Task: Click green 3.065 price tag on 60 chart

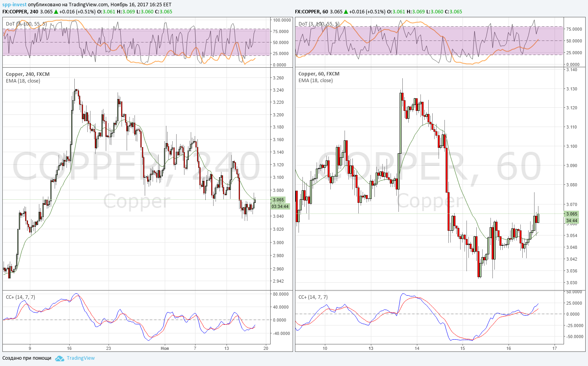Action: [x=571, y=214]
